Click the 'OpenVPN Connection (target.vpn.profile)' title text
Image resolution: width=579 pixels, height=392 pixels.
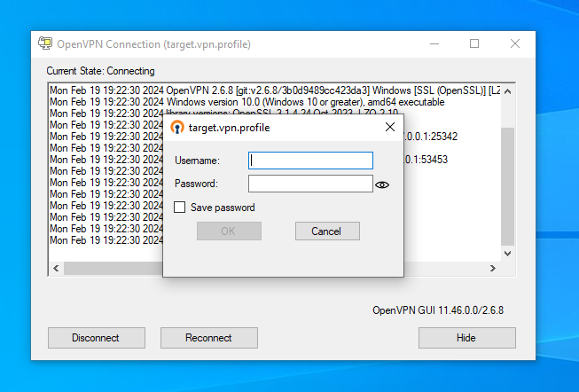(x=153, y=44)
